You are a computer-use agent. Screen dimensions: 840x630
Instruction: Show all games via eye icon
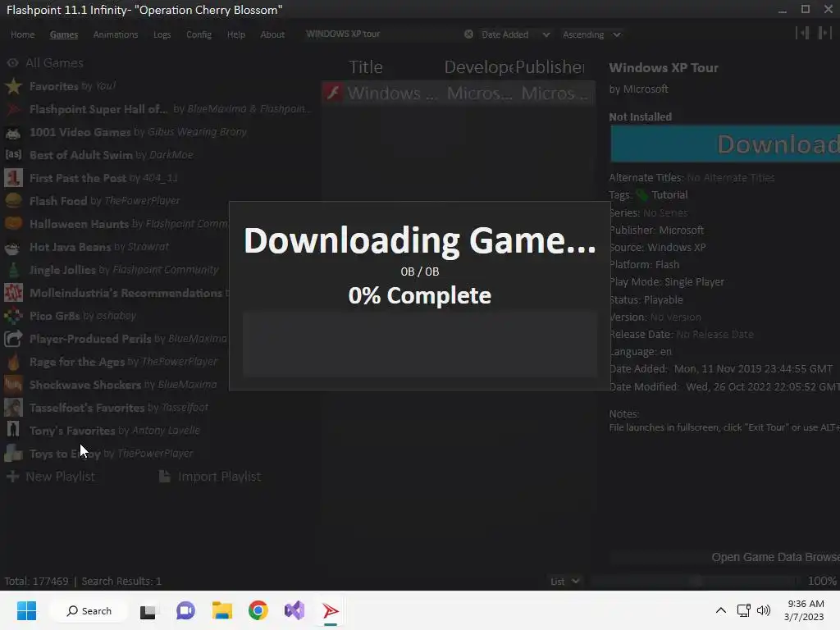pos(13,62)
